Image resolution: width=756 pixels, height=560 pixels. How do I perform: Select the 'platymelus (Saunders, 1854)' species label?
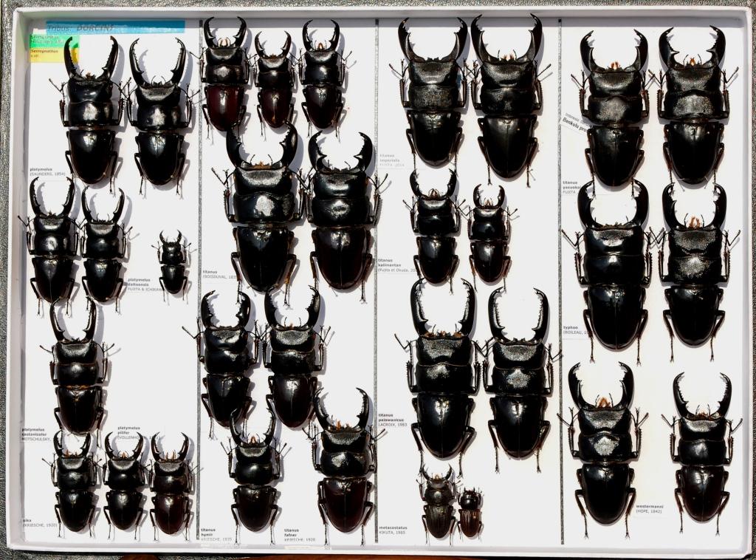[x=48, y=171]
